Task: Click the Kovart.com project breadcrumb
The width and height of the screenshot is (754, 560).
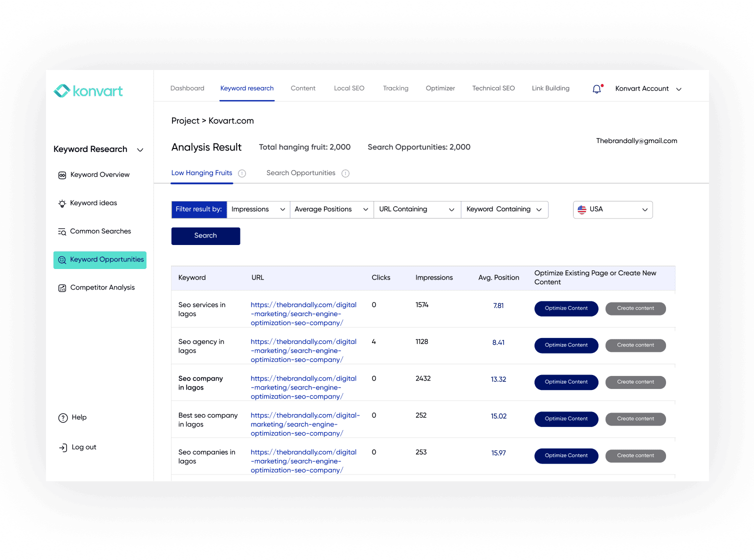Action: (230, 120)
